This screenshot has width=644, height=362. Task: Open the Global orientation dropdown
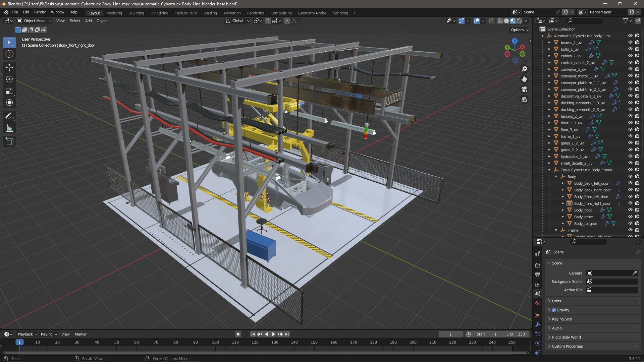tap(237, 21)
